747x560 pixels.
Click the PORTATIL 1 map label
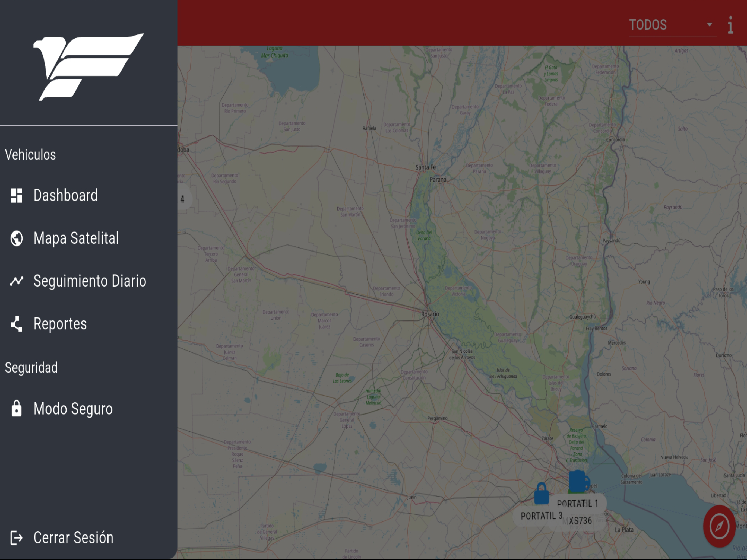tap(577, 504)
